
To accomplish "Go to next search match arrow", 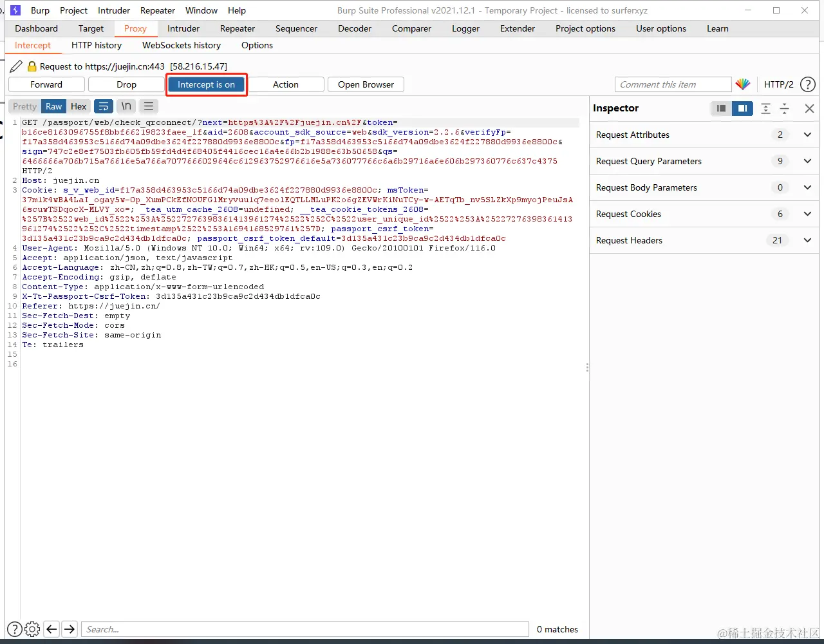I will click(70, 629).
